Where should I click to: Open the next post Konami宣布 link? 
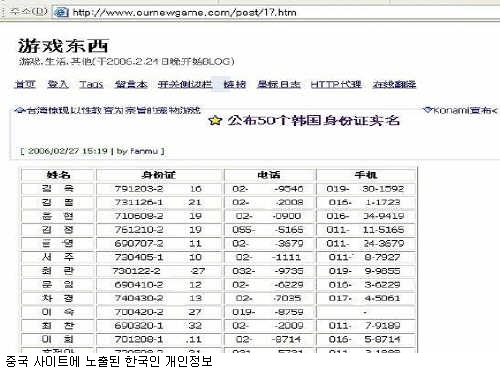465,110
